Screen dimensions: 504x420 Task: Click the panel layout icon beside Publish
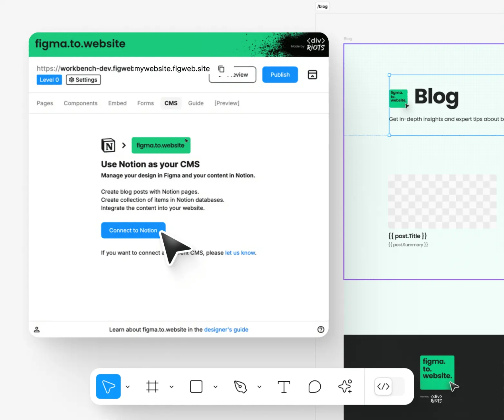point(312,74)
